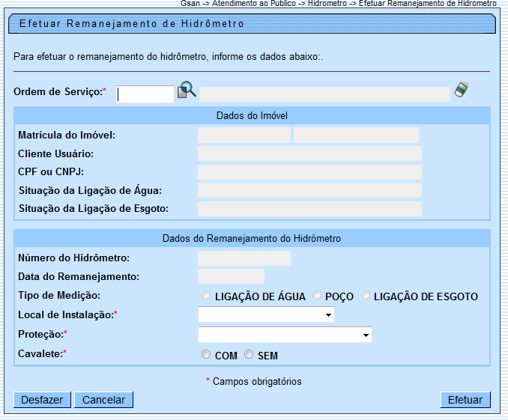The image size is (508, 420).
Task: Select POÇO as the Tipo de Medição
Action: 316,296
